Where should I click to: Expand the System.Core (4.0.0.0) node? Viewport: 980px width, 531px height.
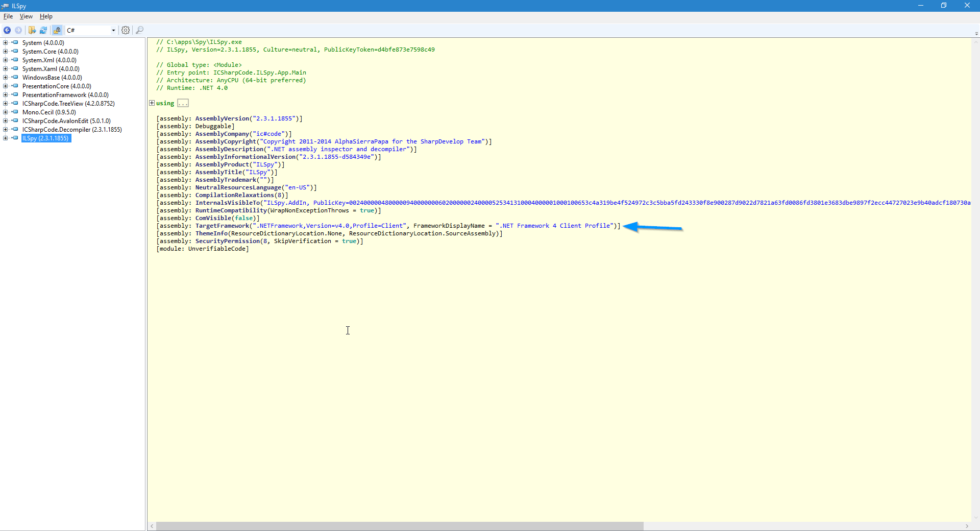(5, 51)
